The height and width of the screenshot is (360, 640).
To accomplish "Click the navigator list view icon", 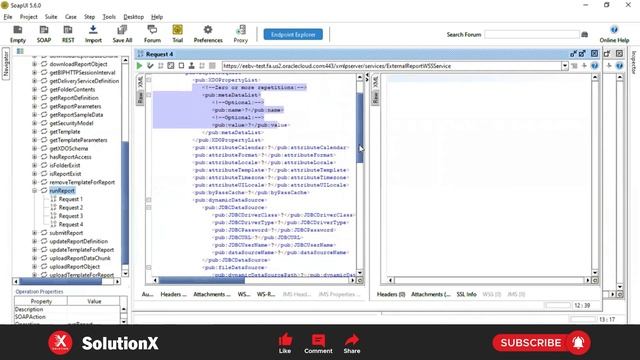I will pyautogui.click(x=20, y=51).
